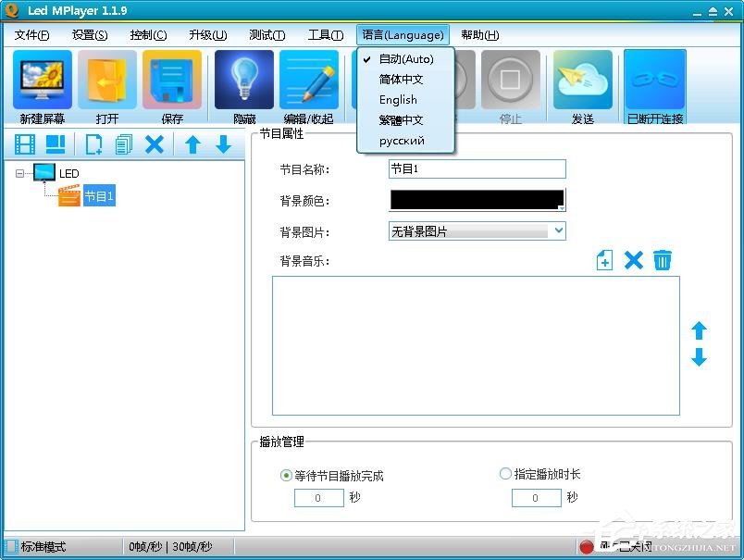The height and width of the screenshot is (560, 744).
Task: Click the wait-duration seconds field
Action: (319, 498)
